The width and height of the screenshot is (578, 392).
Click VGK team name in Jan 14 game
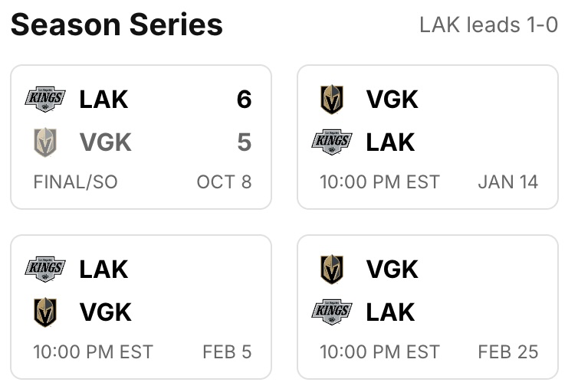point(392,100)
